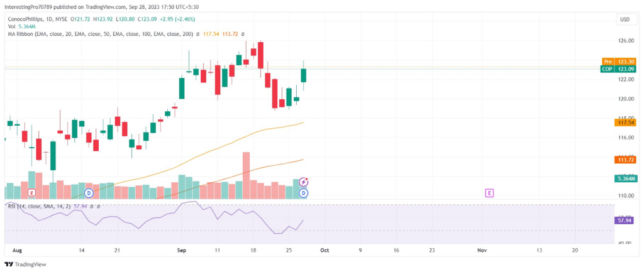This screenshot has height=272, width=644.
Task: Click the red earnings E marker in August
Action: coord(31,192)
